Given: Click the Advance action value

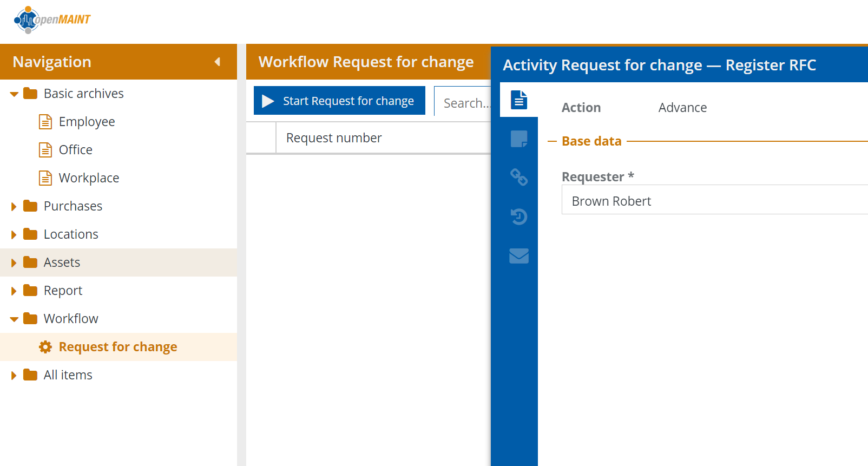Looking at the screenshot, I should [x=682, y=108].
